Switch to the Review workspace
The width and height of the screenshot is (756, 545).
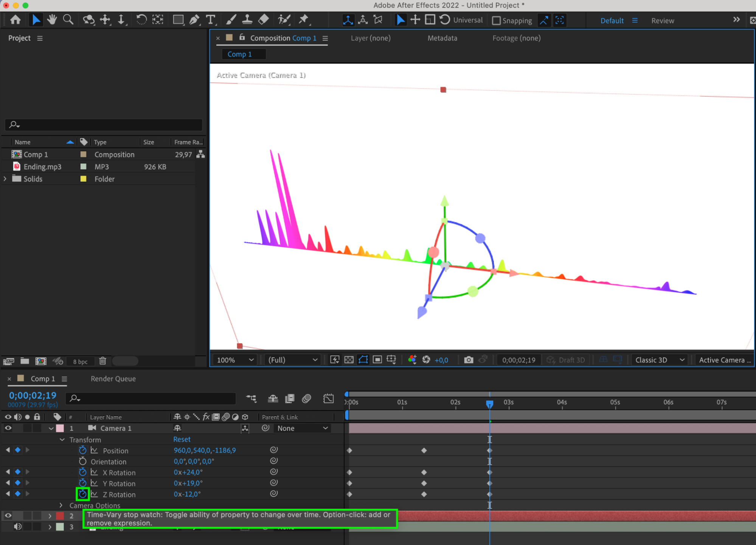pyautogui.click(x=662, y=20)
